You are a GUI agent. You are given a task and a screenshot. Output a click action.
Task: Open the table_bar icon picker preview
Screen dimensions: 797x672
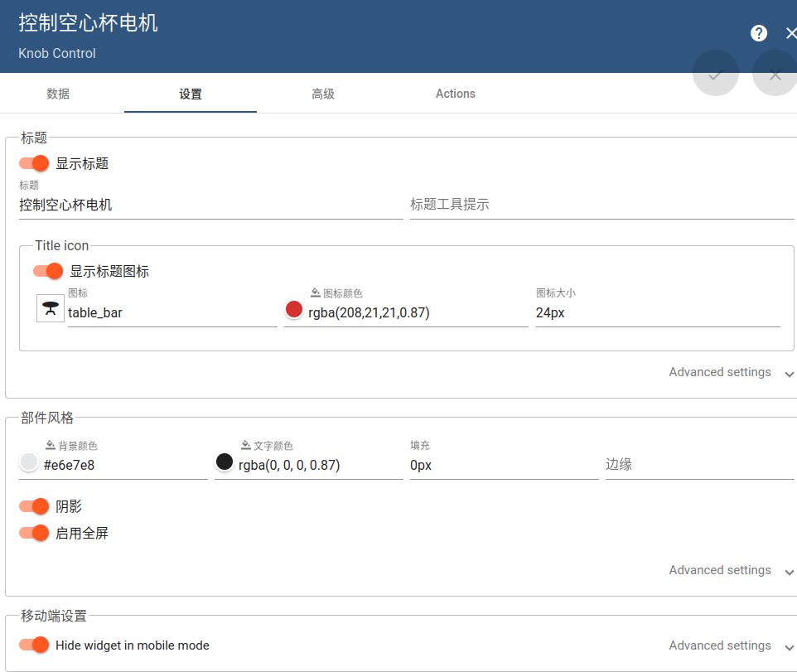[x=51, y=308]
